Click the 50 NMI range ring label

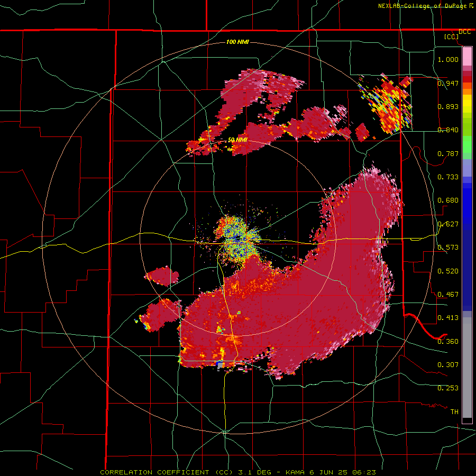[x=237, y=140]
